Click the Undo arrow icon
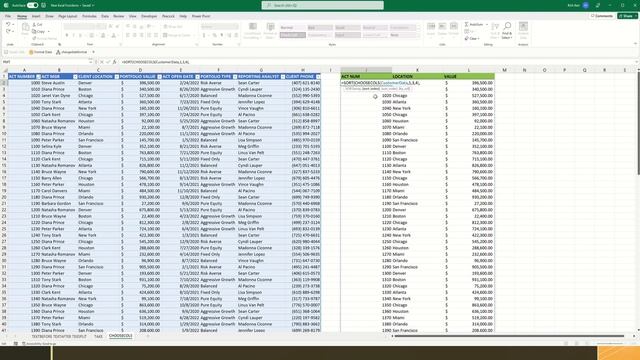 pos(8,25)
